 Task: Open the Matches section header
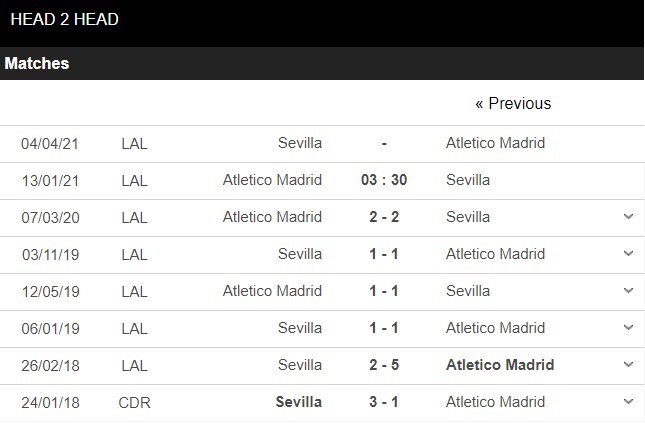(37, 63)
